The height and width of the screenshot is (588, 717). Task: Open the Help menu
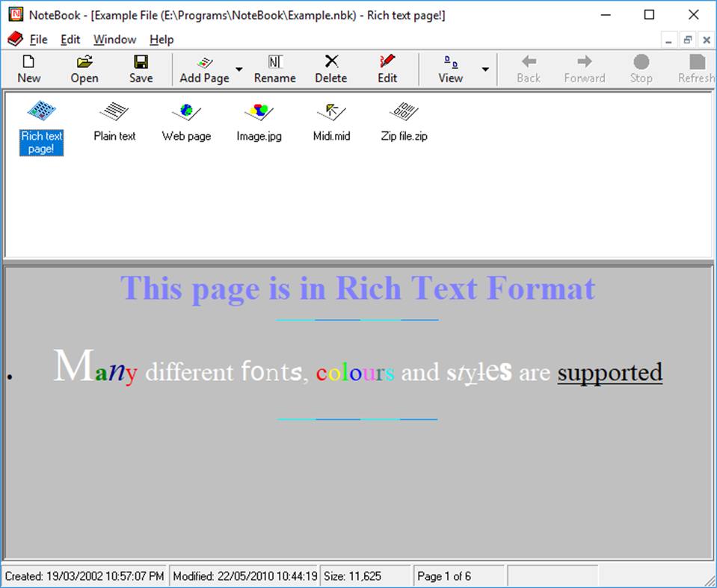pos(161,40)
